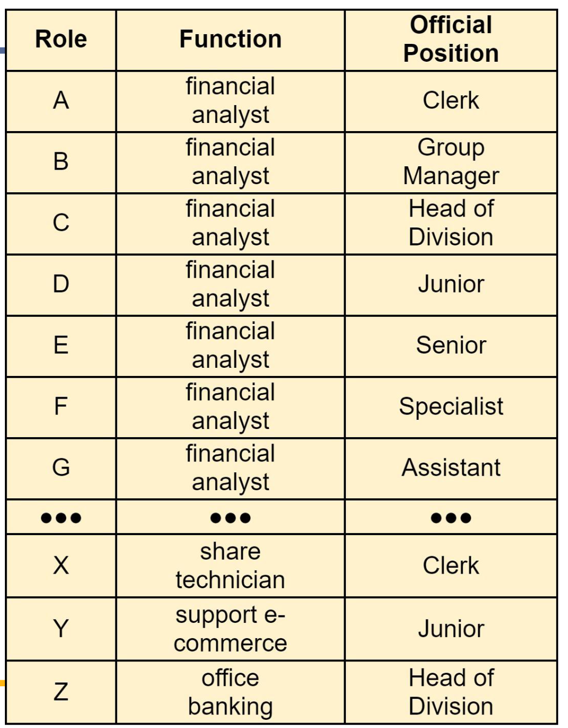Click the share technician function cell
This screenshot has height=728, width=568.
click(x=230, y=565)
